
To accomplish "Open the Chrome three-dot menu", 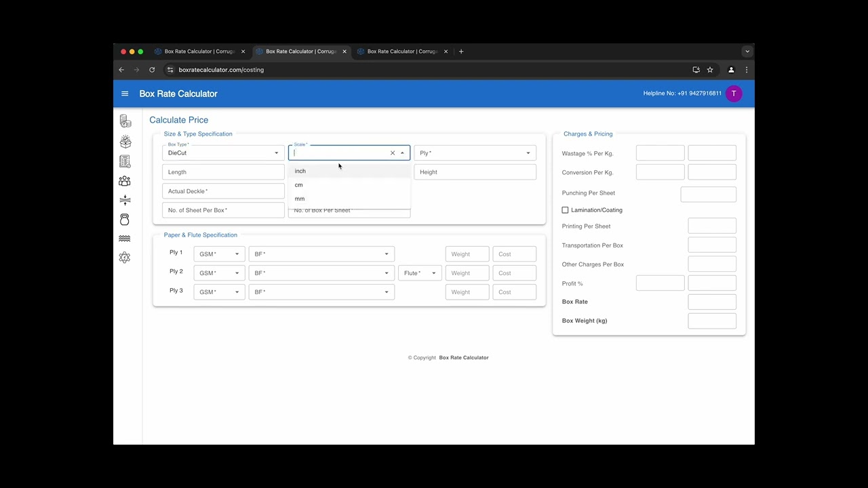I will tap(747, 70).
